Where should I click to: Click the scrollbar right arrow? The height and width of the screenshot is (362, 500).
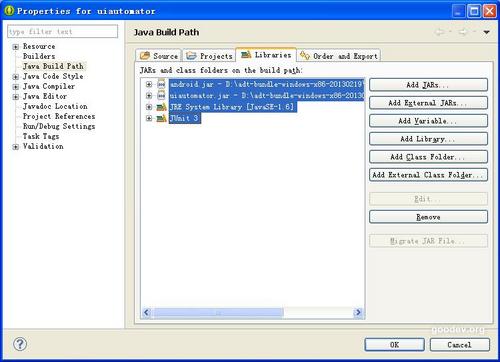(358, 312)
